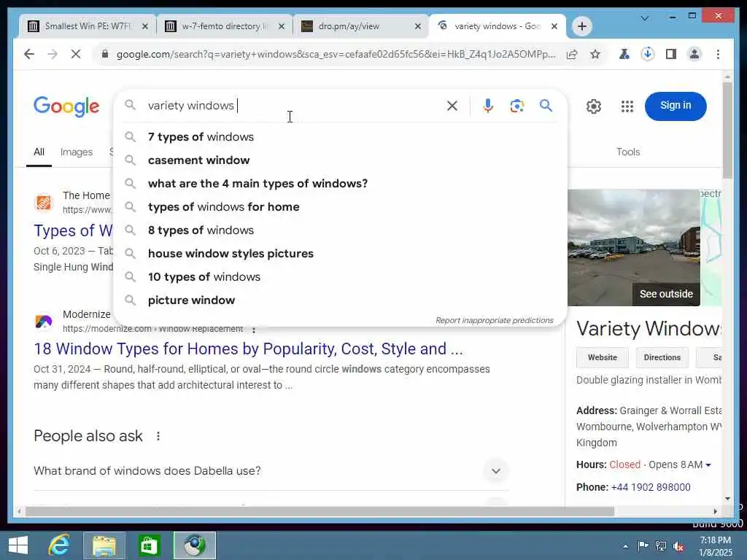Viewport: 747px width, 560px height.
Task: Open the Chrome Labs flask icon
Action: pos(624,54)
